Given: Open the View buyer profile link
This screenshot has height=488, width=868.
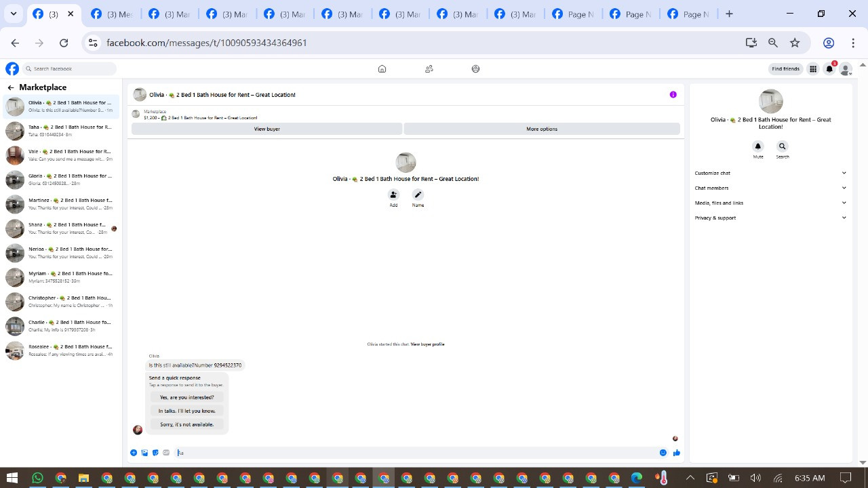Looking at the screenshot, I should coord(427,344).
